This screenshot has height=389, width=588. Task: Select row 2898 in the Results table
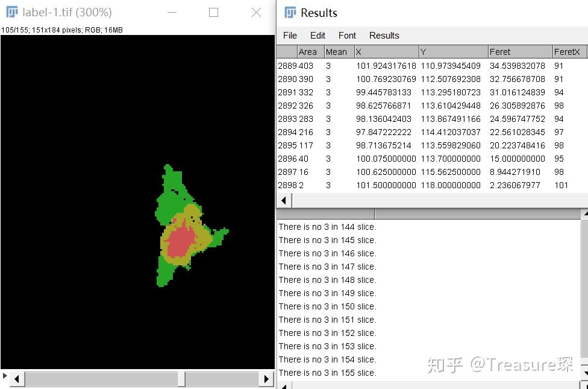point(361,185)
